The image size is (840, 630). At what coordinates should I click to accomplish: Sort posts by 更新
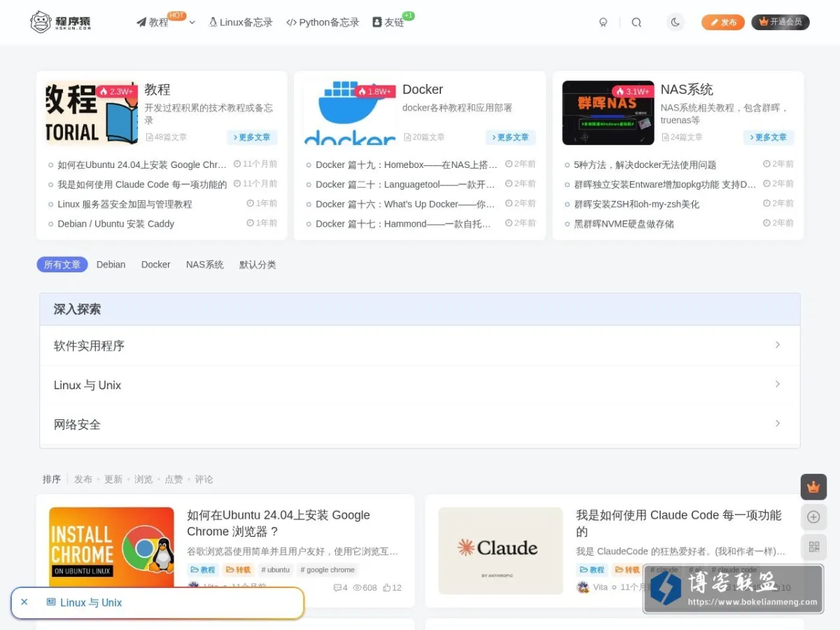(113, 479)
